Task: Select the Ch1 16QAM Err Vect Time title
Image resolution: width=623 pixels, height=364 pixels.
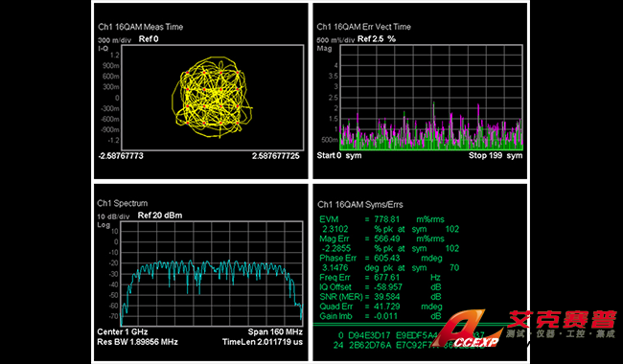Action: point(364,27)
